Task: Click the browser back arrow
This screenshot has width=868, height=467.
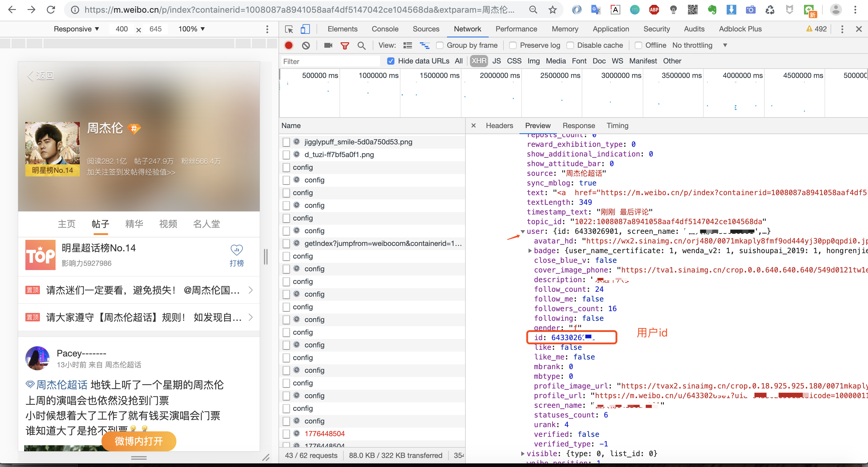Action: (12, 10)
